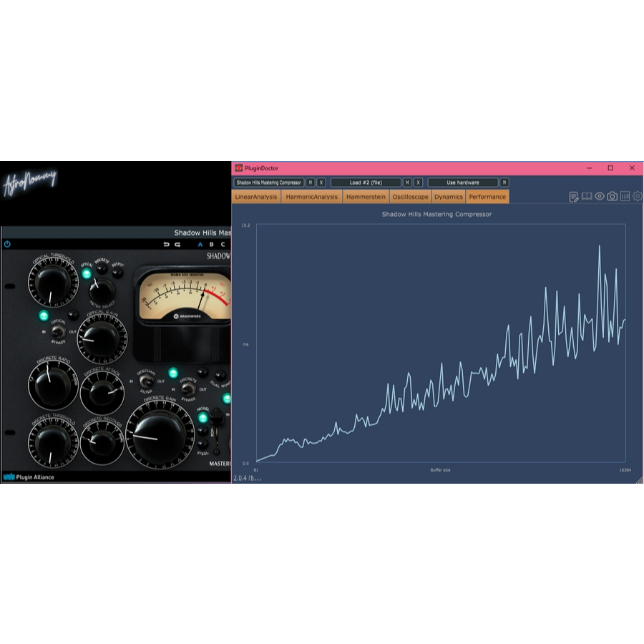
Task: Click the 'ms' y-axis label
Action: pyautogui.click(x=245, y=344)
